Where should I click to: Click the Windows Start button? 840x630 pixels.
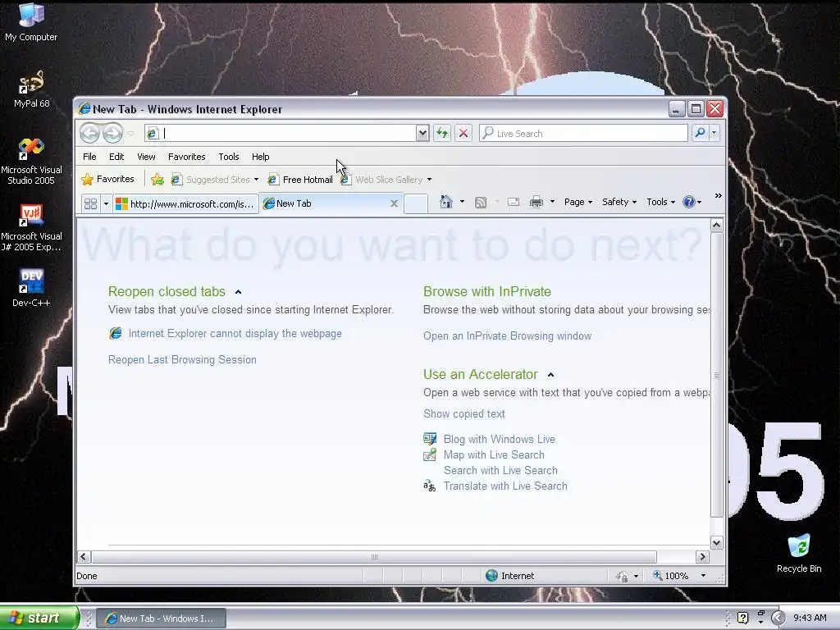tap(39, 618)
